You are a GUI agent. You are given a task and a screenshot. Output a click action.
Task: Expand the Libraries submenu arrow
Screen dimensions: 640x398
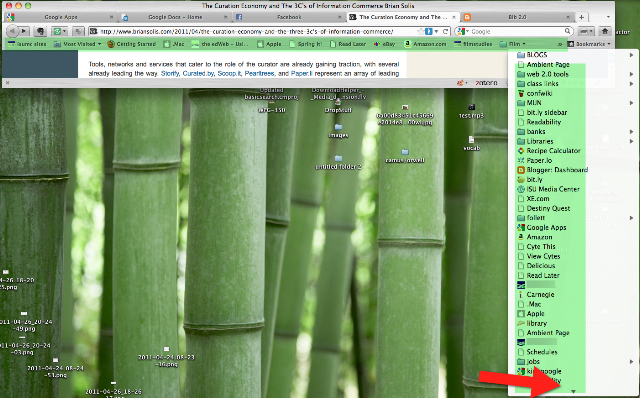tap(631, 141)
